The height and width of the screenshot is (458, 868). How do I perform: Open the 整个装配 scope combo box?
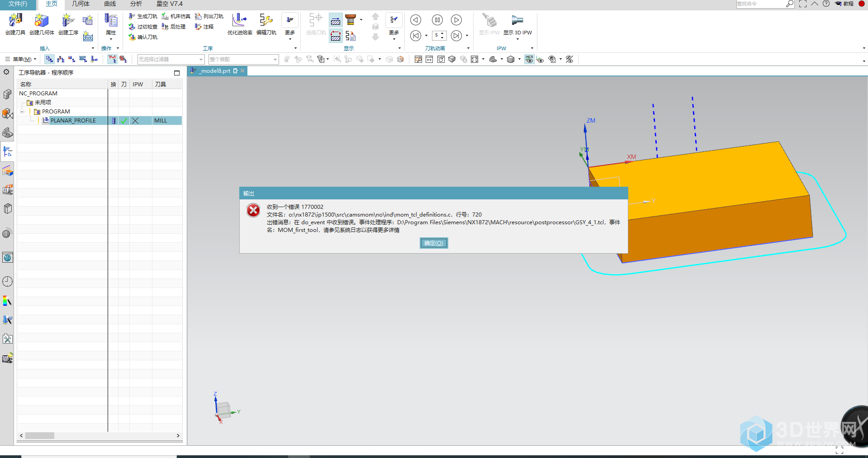[243, 59]
